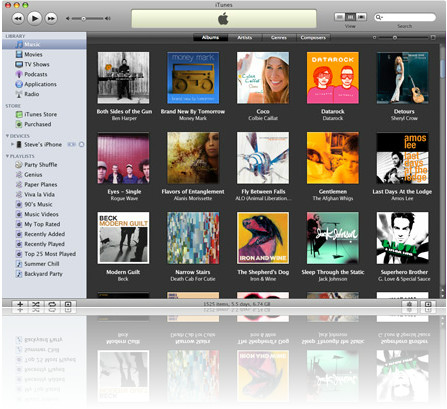447x409 pixels.
Task: Open Recently Played playlist icon
Action: point(19,244)
